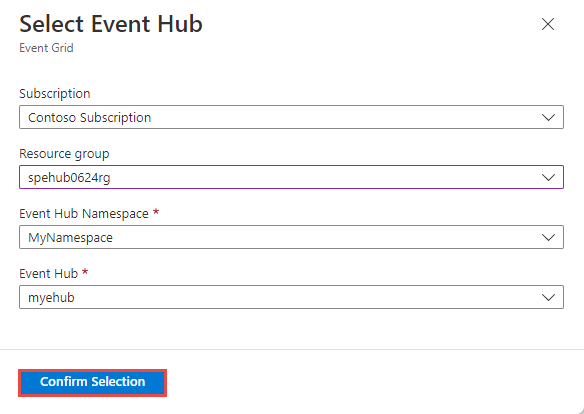The height and width of the screenshot is (414, 584).
Task: Open the Event Hub Namespace chevron arrow
Action: [x=548, y=238]
